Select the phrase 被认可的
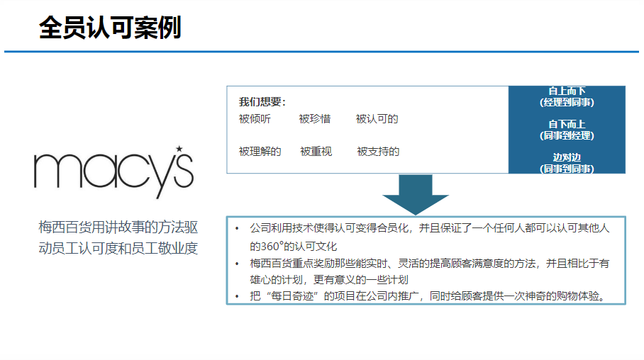Viewport: 644px width, 360px height. click(377, 119)
